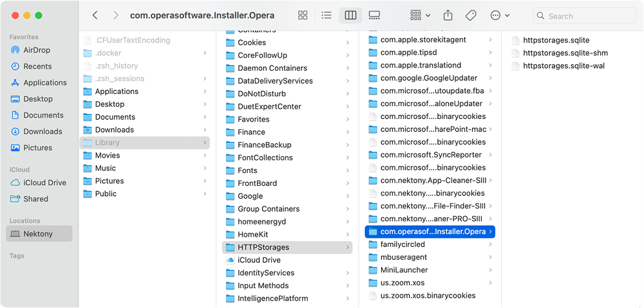Select the Input Methods folder

[x=287, y=286]
